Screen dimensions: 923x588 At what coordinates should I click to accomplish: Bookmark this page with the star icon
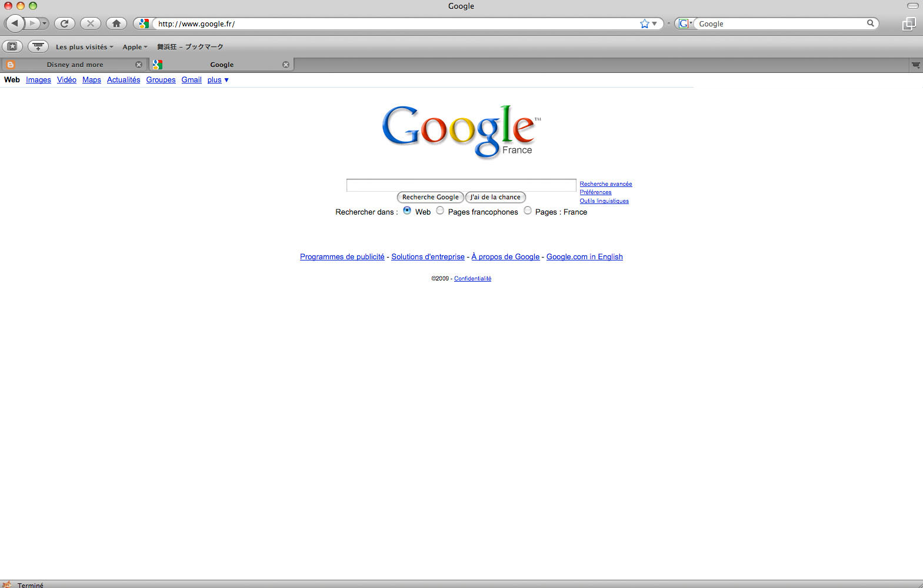tap(645, 24)
